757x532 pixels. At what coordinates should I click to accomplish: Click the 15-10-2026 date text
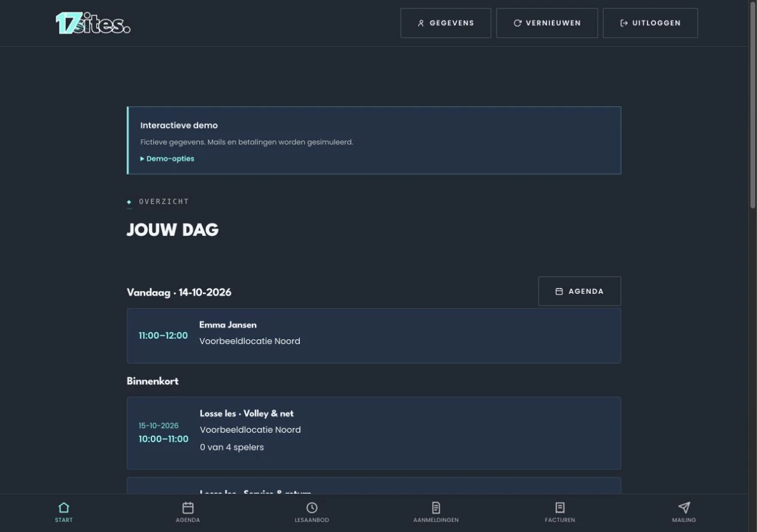tap(159, 426)
